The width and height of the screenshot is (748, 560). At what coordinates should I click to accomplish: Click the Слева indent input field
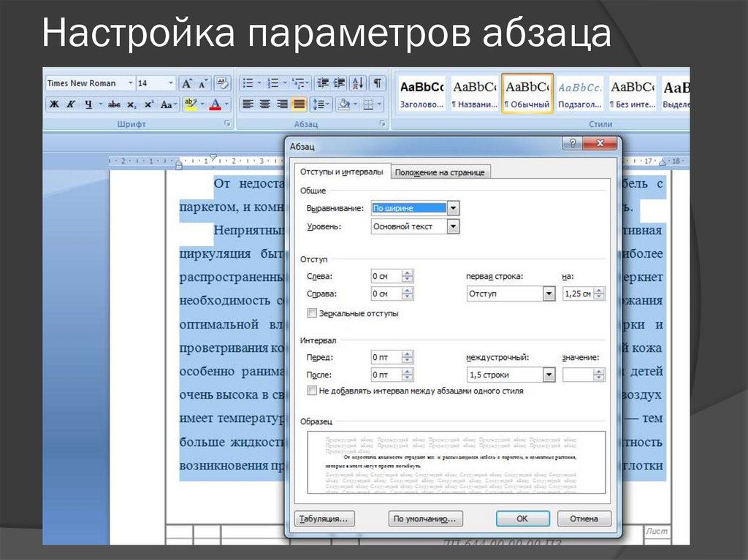(385, 276)
